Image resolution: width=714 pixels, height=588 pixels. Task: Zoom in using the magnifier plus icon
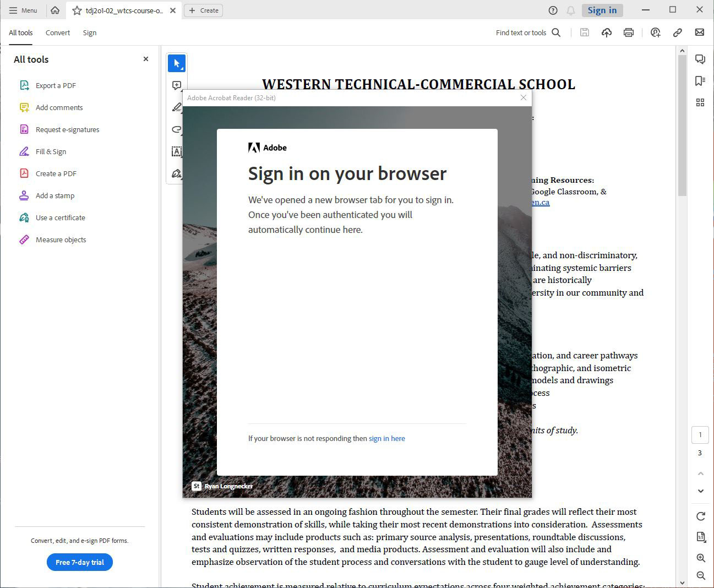[x=700, y=558]
